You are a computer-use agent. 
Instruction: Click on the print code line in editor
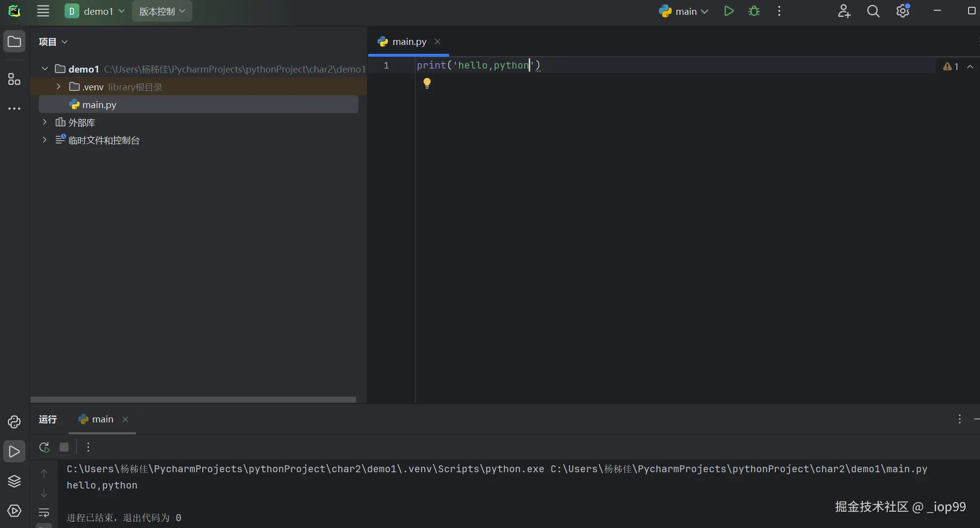478,65
